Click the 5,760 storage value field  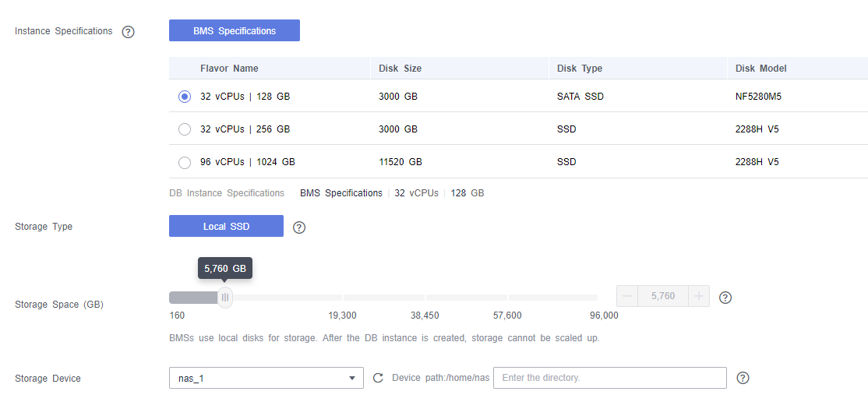click(662, 296)
